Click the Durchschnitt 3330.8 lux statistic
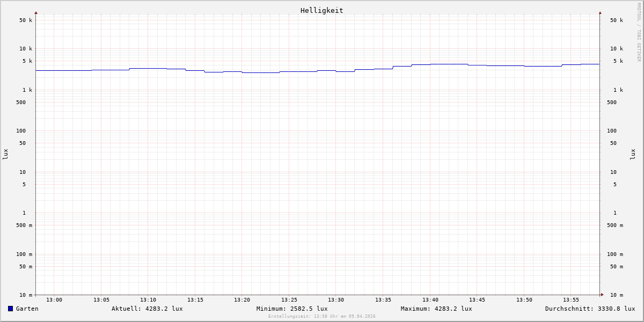This screenshot has height=322, width=644. pos(590,309)
